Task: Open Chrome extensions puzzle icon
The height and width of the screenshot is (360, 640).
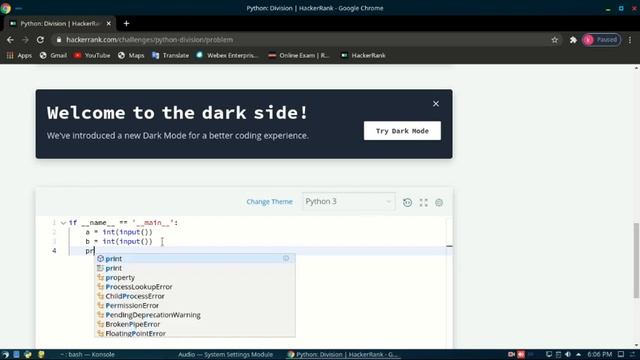Action: point(573,40)
